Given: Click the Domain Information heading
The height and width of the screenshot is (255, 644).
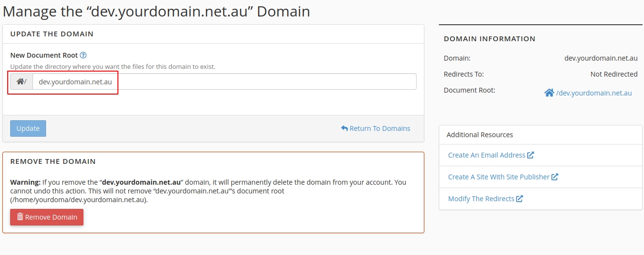Looking at the screenshot, I should click(489, 39).
